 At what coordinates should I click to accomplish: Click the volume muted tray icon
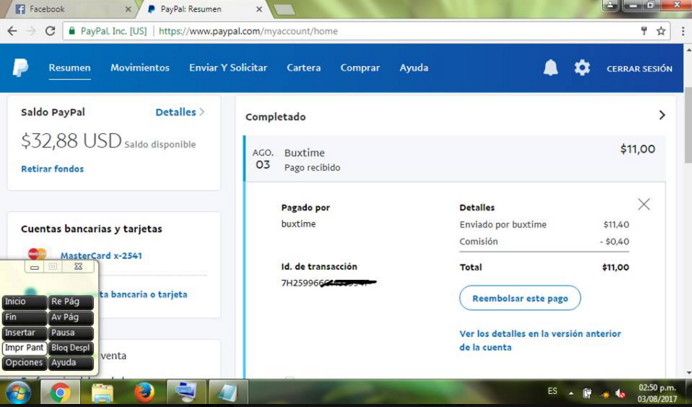tap(620, 393)
